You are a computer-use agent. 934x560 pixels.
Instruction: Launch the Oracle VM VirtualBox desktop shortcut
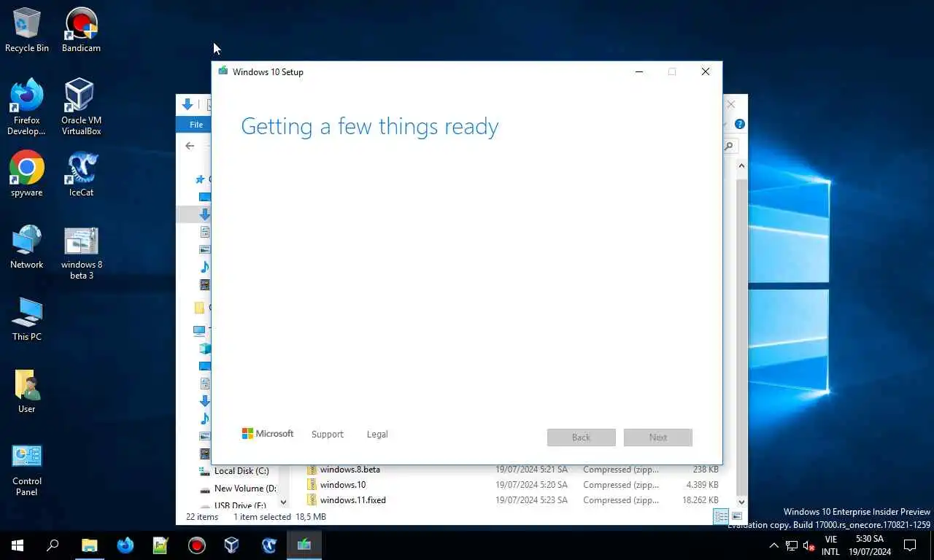81,106
